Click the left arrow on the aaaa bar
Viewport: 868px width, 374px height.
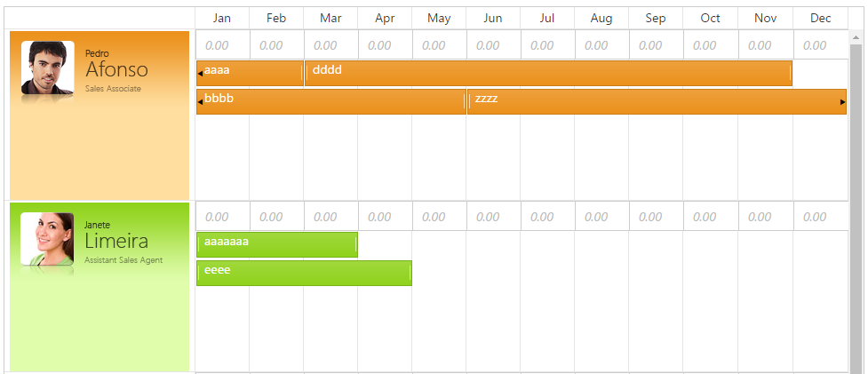pos(200,74)
